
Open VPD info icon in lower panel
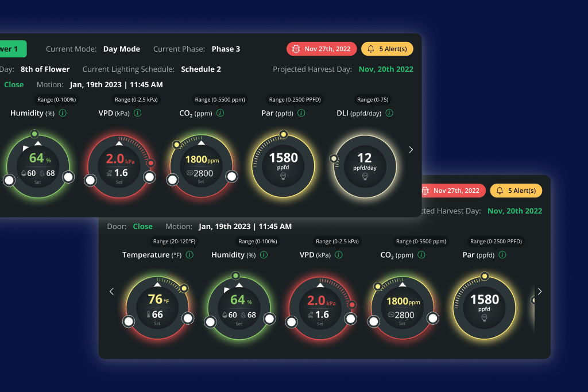(339, 255)
